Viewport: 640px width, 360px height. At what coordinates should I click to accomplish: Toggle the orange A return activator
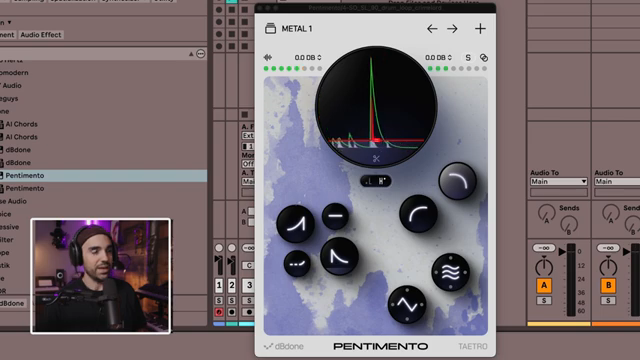click(x=544, y=285)
